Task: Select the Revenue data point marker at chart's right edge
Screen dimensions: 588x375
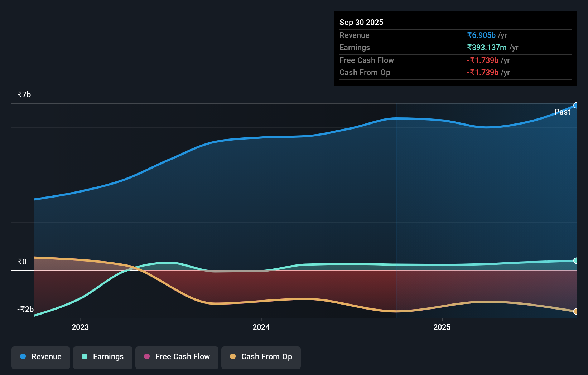Action: (576, 105)
